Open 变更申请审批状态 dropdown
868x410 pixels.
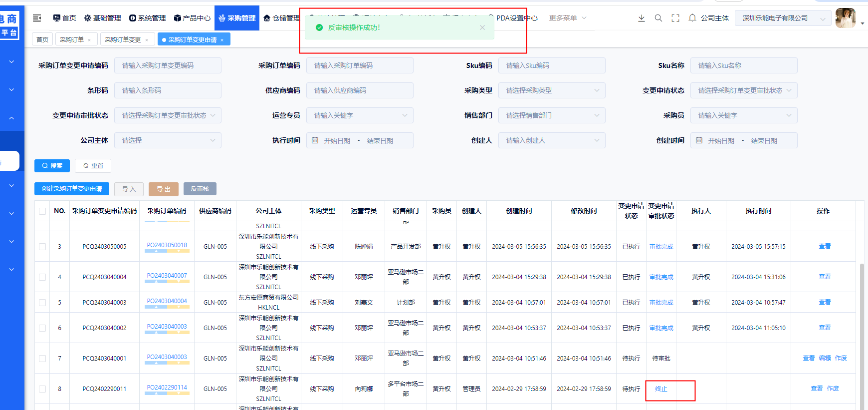(x=168, y=115)
